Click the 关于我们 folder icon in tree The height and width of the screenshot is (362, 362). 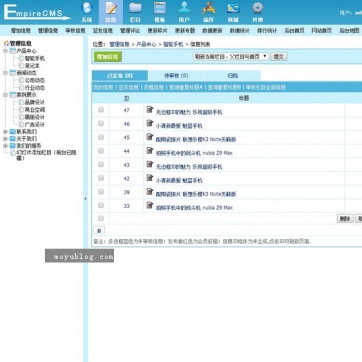[13, 139]
